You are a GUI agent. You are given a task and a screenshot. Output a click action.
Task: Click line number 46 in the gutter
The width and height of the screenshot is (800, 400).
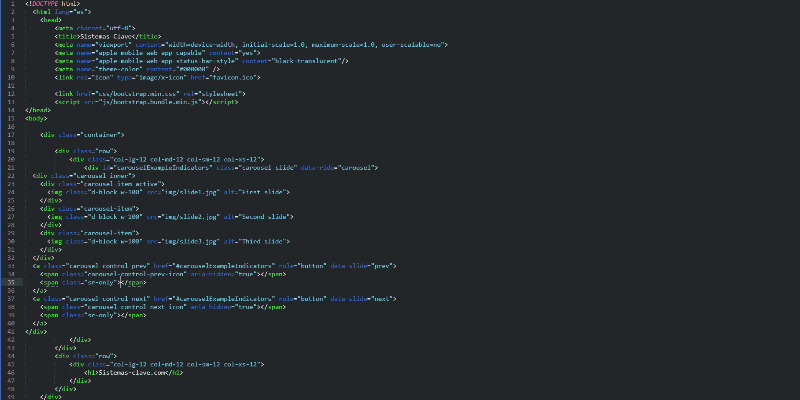pos(11,372)
